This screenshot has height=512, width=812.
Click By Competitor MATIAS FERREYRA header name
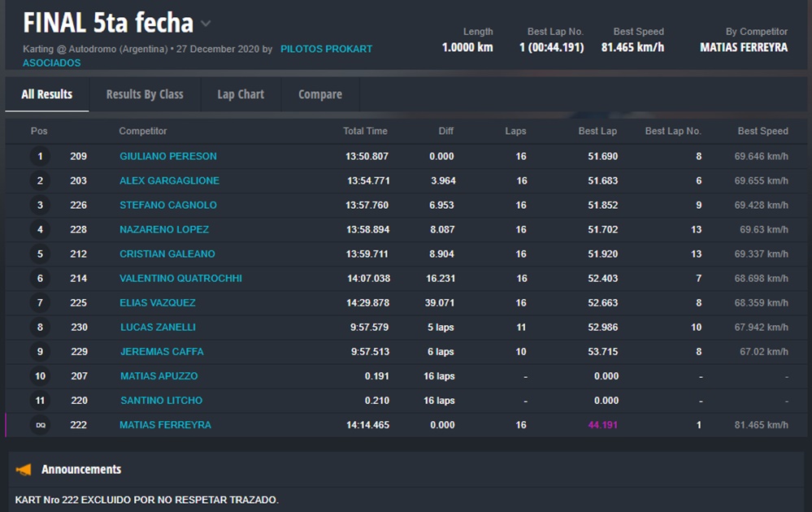pyautogui.click(x=743, y=47)
